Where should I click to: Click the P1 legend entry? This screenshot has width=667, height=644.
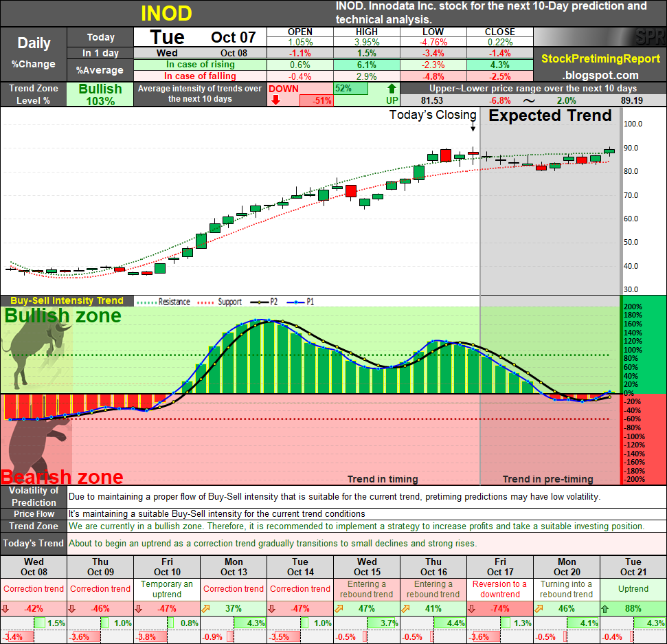click(x=300, y=302)
